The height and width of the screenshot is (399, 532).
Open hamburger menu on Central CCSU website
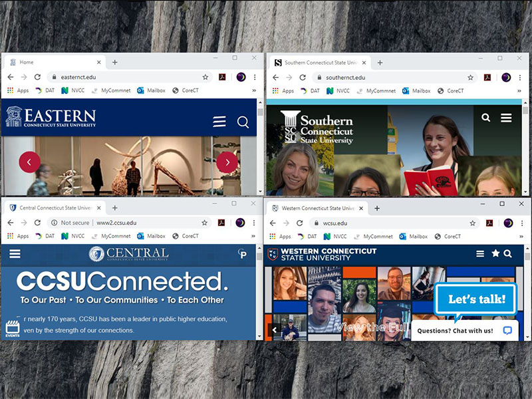[15, 254]
